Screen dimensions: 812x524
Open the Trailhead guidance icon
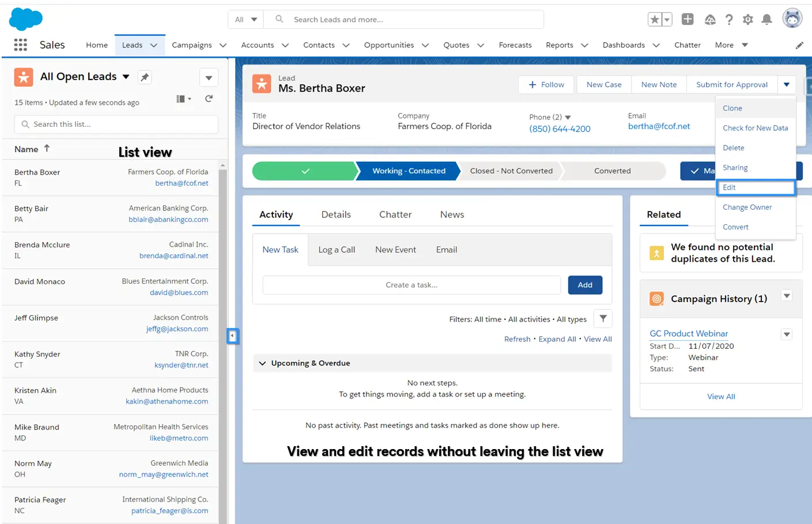710,20
